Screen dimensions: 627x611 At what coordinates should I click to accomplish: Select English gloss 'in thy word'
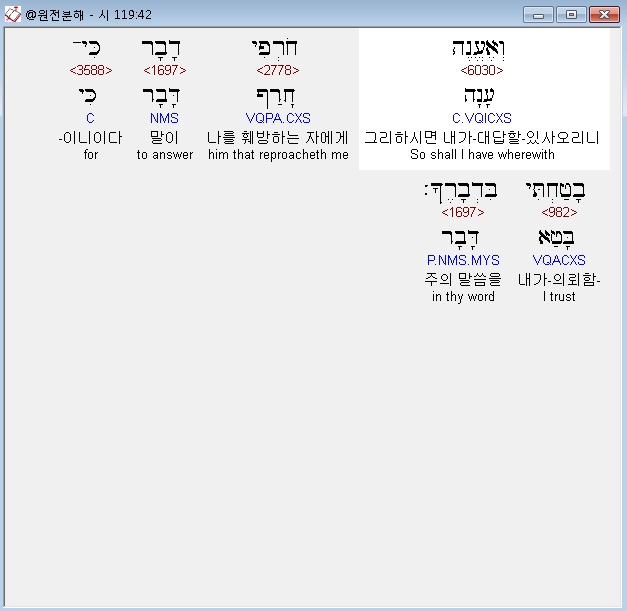coord(463,297)
